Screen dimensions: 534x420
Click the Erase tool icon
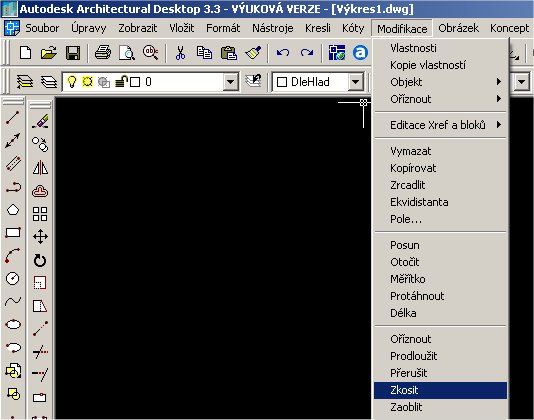click(x=40, y=122)
